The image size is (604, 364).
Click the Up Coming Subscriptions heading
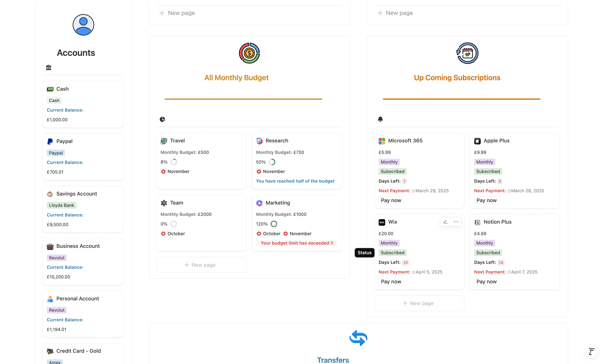(457, 78)
